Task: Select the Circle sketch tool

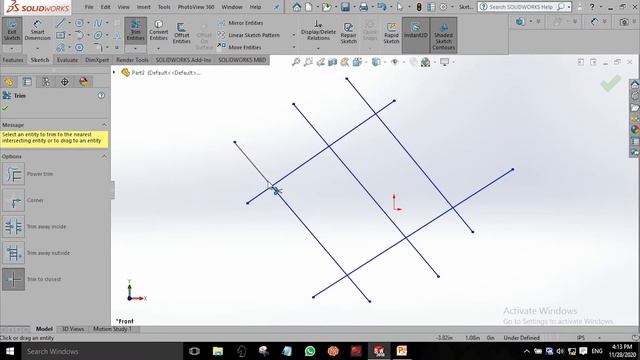Action: tap(79, 23)
